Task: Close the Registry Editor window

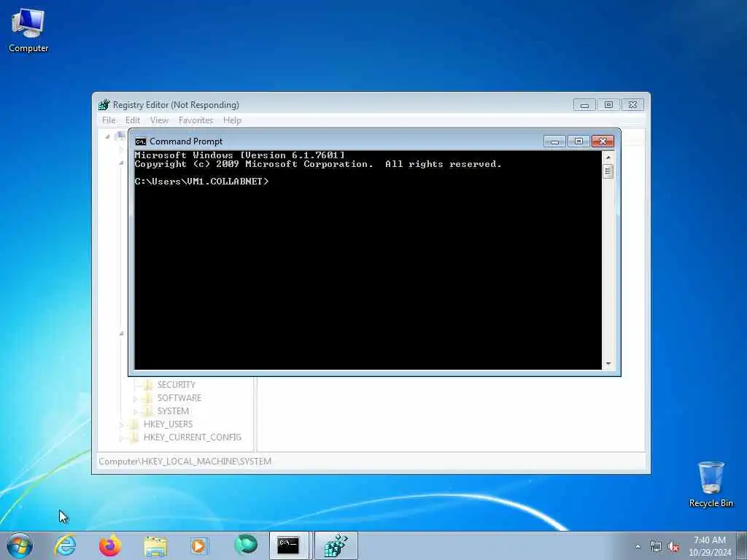Action: [x=632, y=105]
